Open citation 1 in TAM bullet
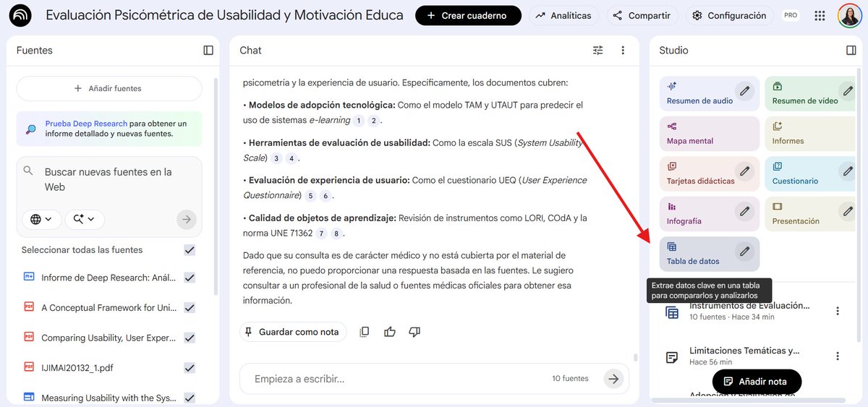Viewport: 868px width, 407px height. click(358, 121)
